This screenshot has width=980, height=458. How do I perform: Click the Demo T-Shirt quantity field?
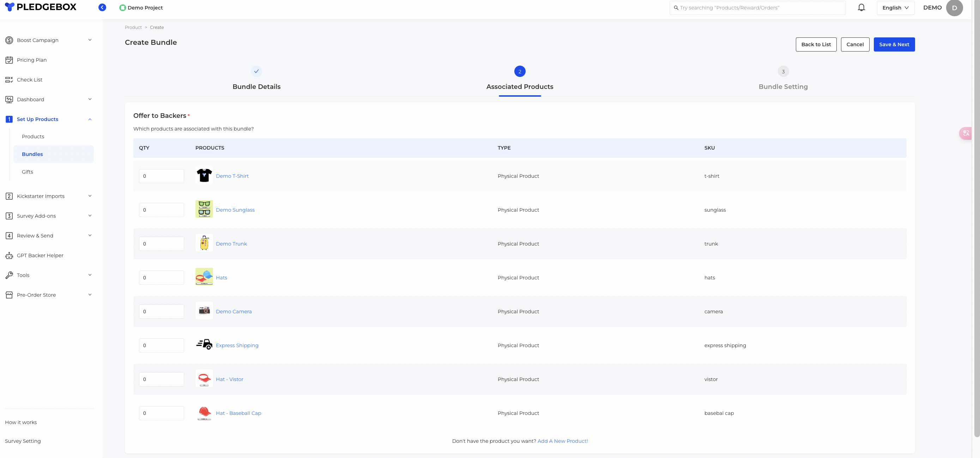[x=161, y=176]
